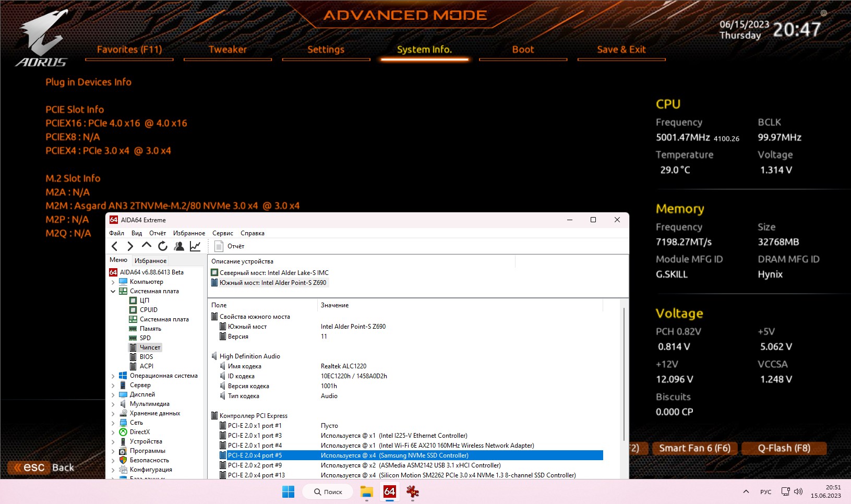Screen dimensions: 851x504
Task: Open the Favorites (F11) BIOS tab
Action: (x=129, y=50)
